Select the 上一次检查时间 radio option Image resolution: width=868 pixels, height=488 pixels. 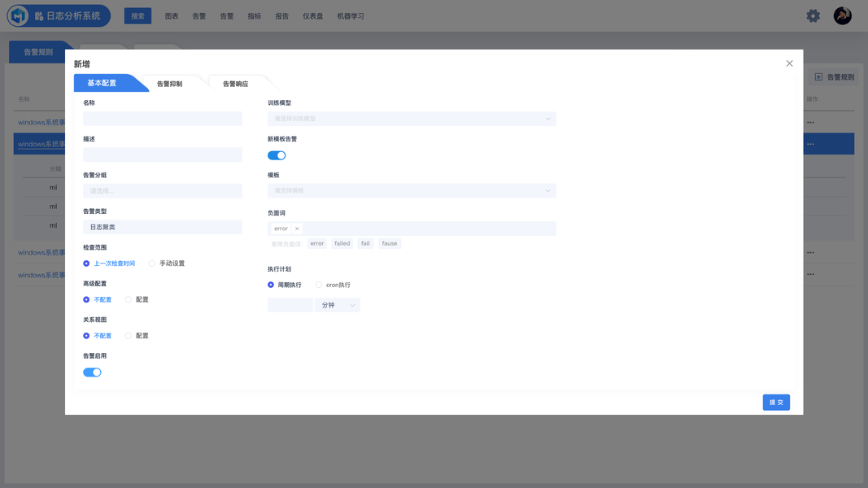pos(109,264)
